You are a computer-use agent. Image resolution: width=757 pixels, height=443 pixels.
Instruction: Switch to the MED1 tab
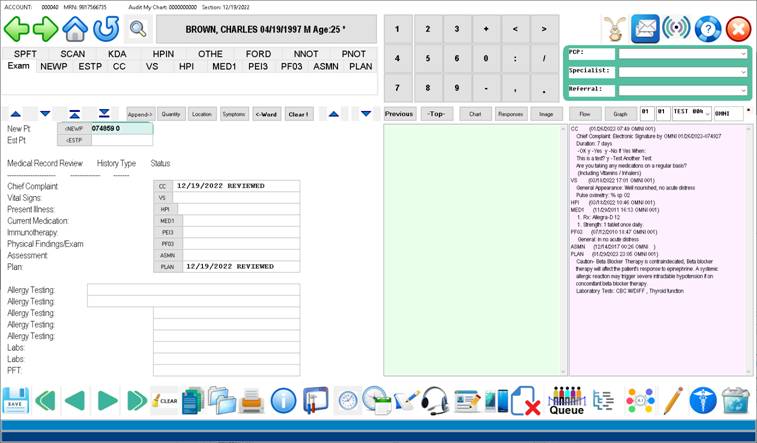coord(223,66)
